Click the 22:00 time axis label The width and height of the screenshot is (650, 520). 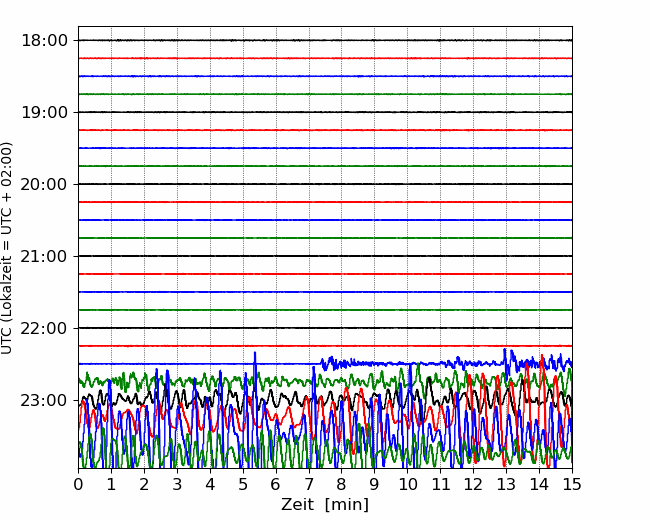click(x=44, y=328)
